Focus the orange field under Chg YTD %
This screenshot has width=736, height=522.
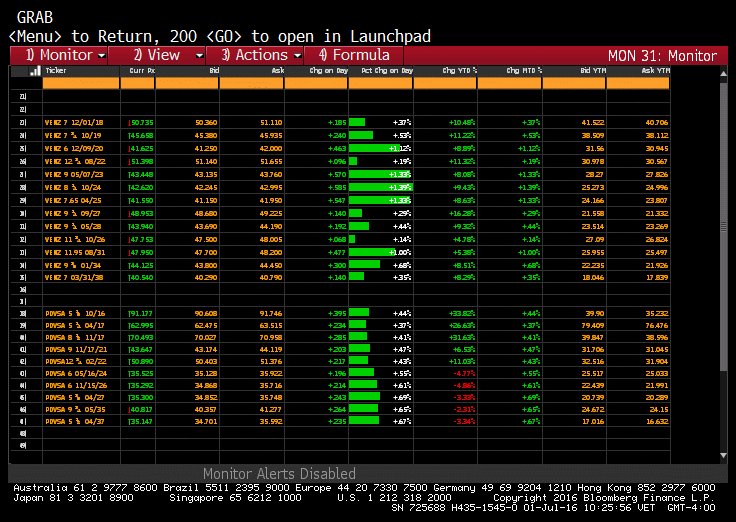tap(445, 84)
